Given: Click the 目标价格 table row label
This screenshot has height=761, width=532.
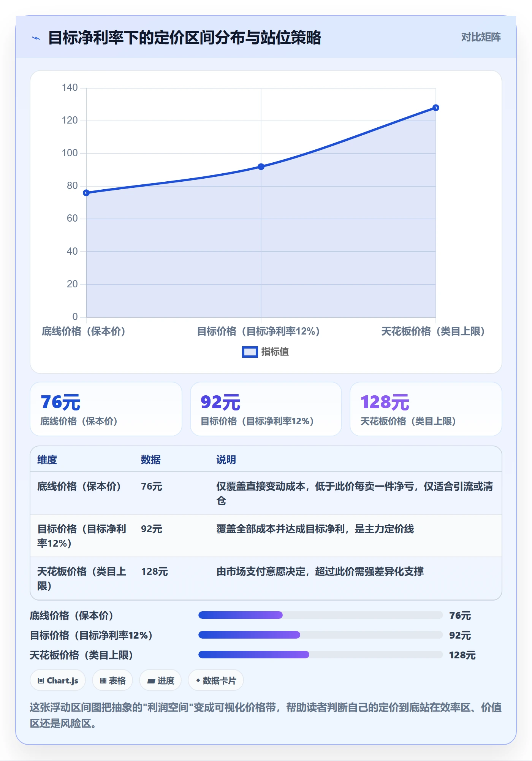Looking at the screenshot, I should click(x=81, y=536).
